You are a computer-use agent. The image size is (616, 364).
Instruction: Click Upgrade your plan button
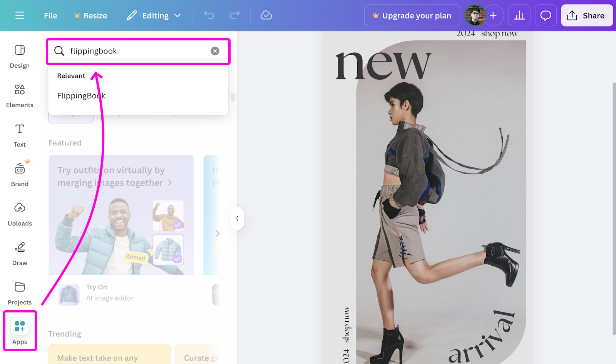pos(412,15)
